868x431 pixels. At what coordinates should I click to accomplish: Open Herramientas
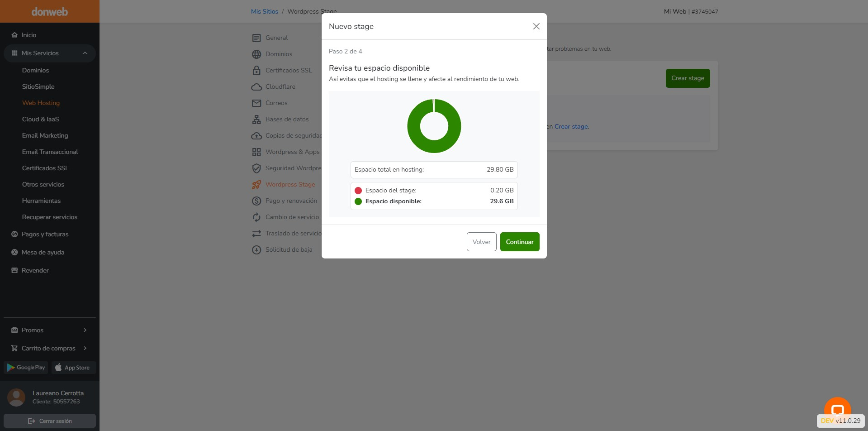[x=41, y=201]
